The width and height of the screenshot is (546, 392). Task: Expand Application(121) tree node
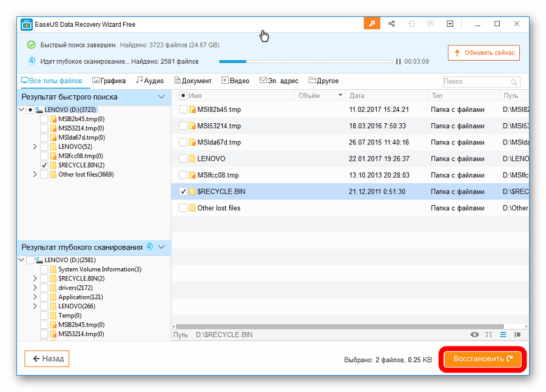pos(35,297)
